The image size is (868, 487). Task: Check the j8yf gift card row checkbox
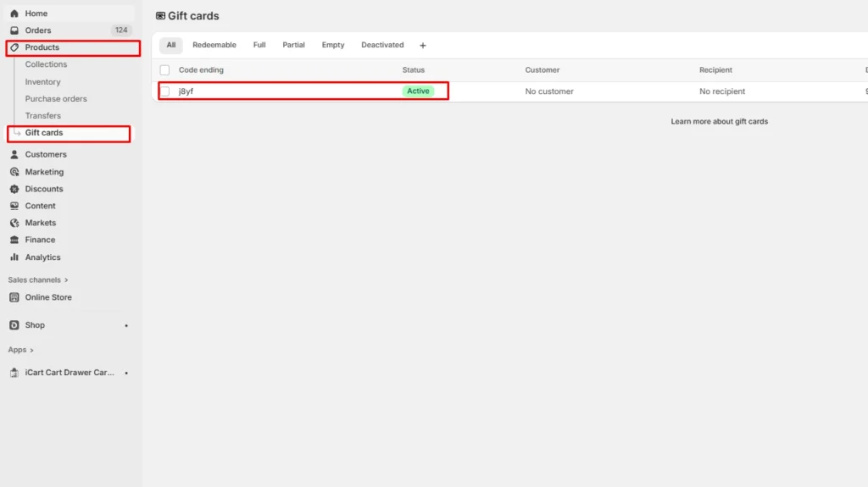(165, 91)
